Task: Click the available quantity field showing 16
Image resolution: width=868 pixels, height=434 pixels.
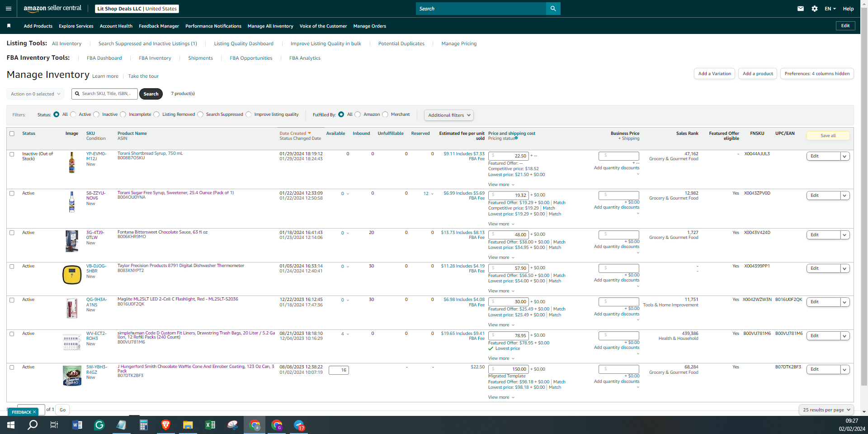Action: (339, 370)
